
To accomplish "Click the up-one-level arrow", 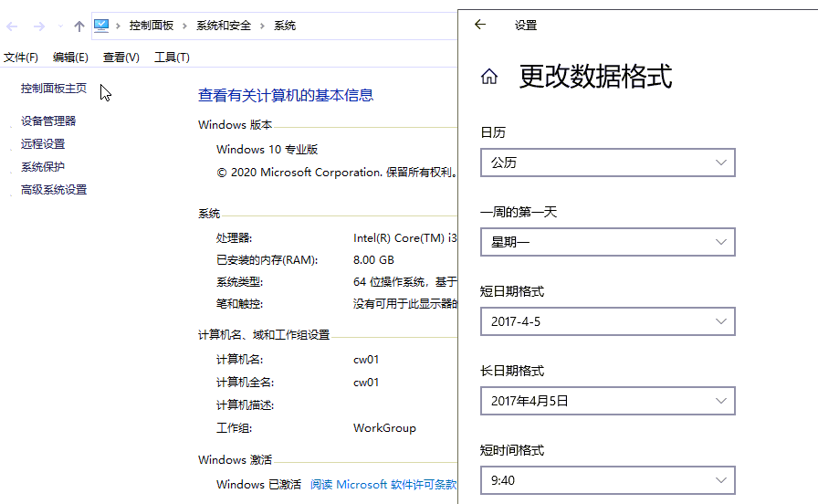I will [x=79, y=26].
